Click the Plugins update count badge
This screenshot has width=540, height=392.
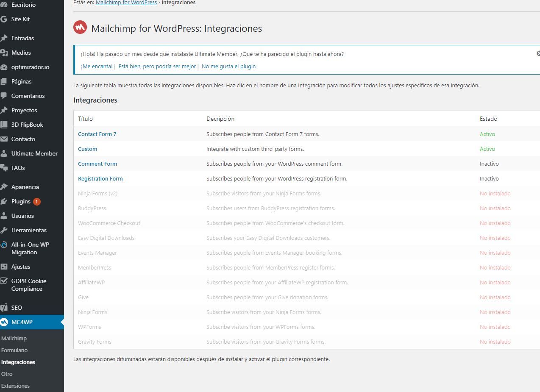pos(37,202)
